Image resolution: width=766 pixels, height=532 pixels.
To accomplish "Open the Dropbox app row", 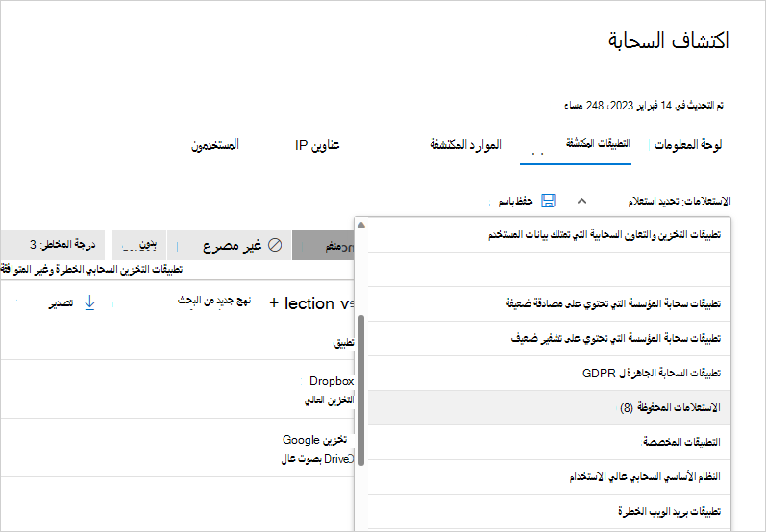I will (177, 389).
